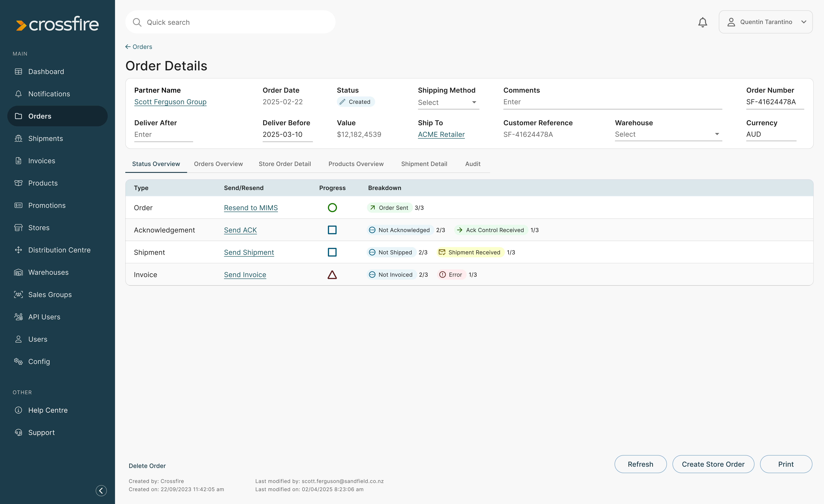The width and height of the screenshot is (824, 504).
Task: Click the Shipment progress square indicator
Action: [332, 252]
